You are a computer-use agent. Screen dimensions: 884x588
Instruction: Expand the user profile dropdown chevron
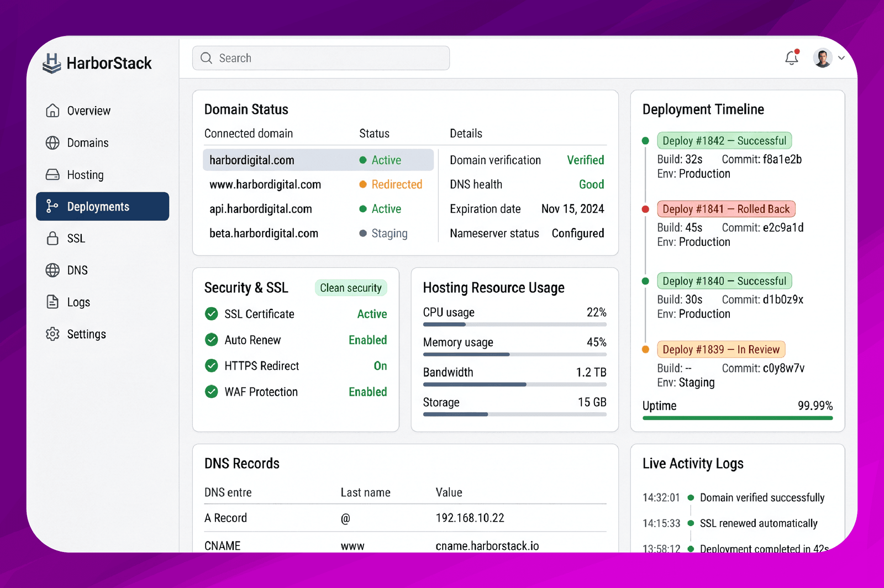tap(841, 57)
